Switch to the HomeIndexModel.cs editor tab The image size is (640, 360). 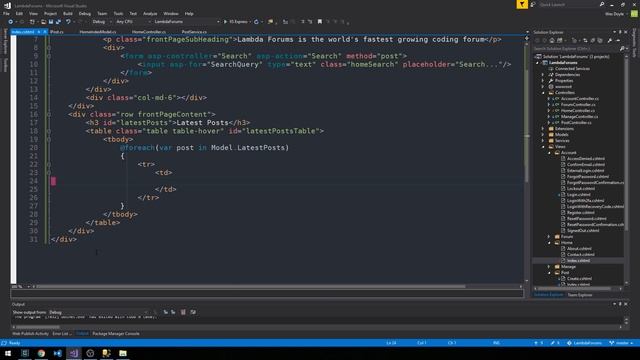point(98,31)
